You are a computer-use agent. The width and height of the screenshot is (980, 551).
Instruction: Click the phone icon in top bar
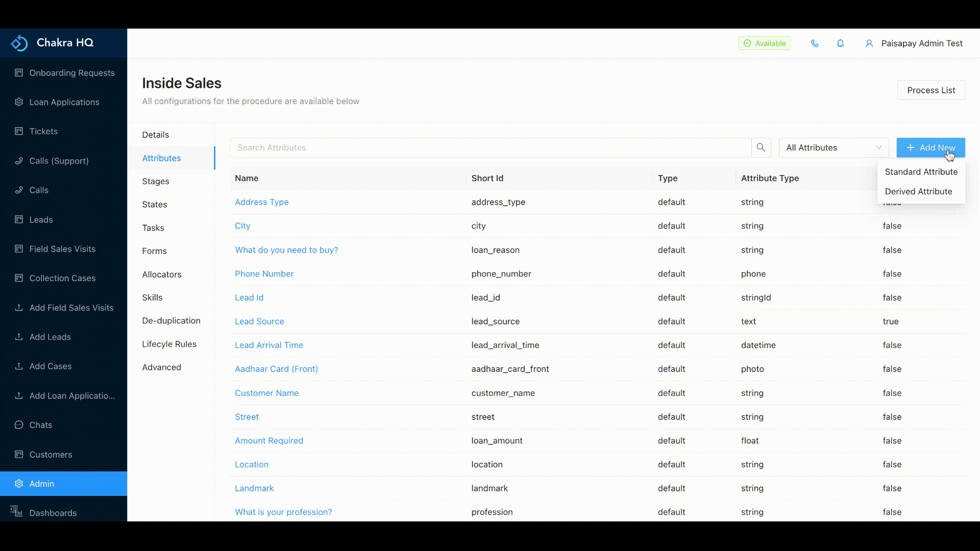815,43
